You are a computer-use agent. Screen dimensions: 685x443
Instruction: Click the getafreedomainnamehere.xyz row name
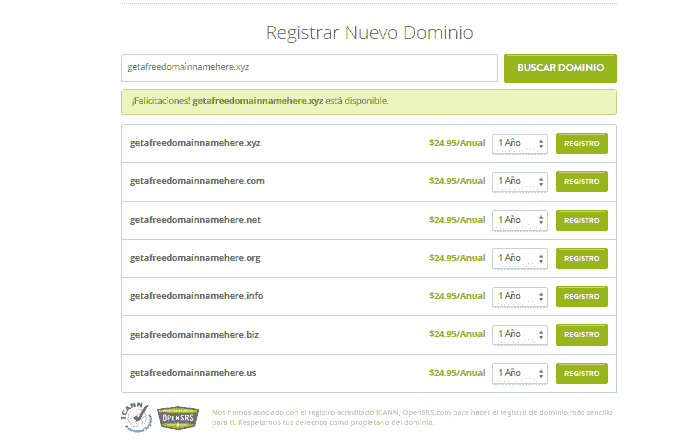tap(195, 143)
